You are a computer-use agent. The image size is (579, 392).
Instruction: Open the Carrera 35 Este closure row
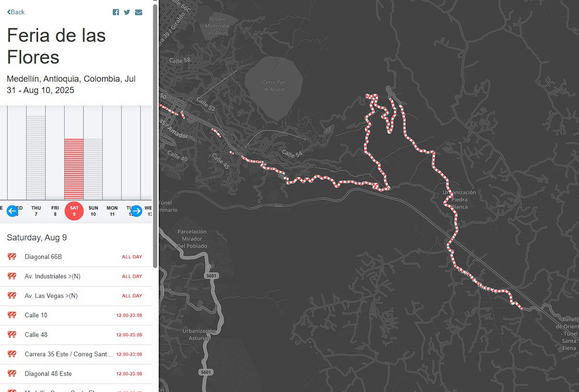tap(76, 354)
